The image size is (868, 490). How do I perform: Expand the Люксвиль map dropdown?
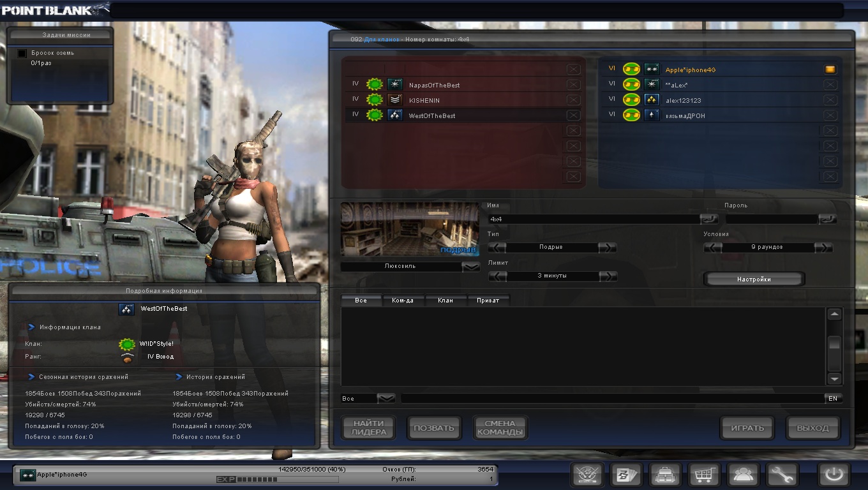[x=471, y=267]
